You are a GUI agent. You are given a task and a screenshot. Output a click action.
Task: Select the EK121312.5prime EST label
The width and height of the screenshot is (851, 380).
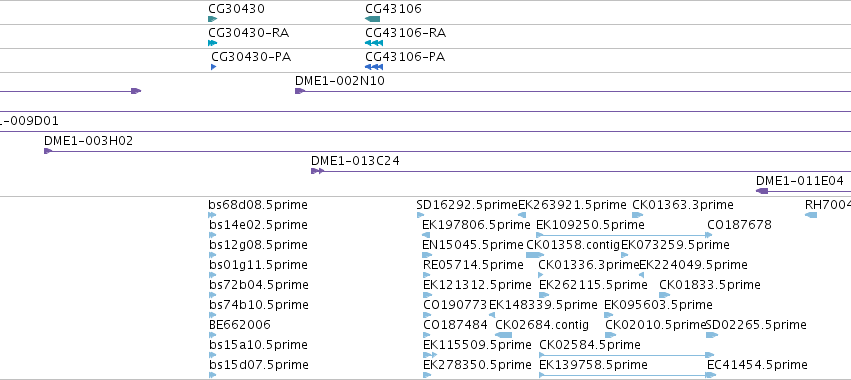[x=477, y=285]
